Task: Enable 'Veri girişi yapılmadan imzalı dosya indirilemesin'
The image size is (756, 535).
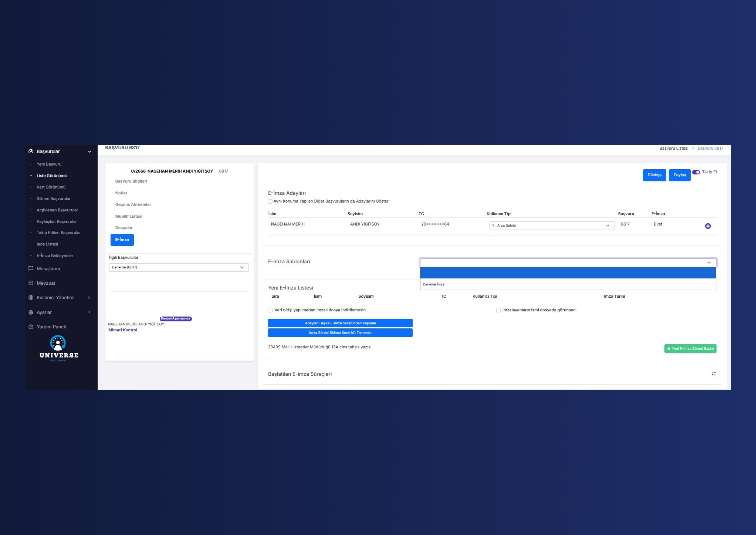Action: tap(270, 310)
